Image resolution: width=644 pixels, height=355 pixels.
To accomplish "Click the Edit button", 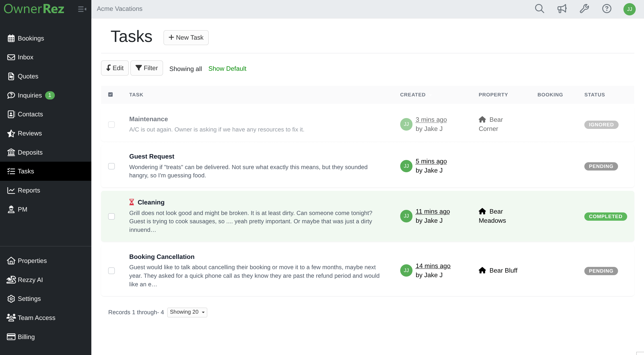I will [115, 68].
